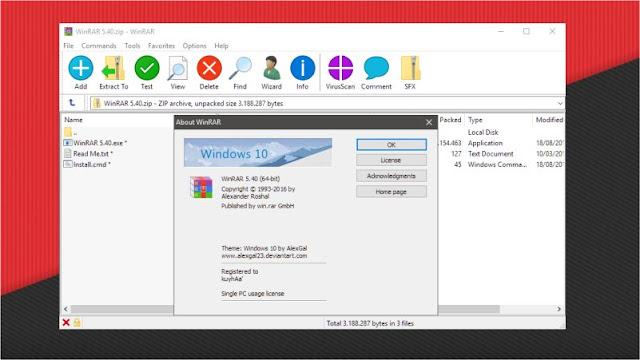Viewport: 640px width, 360px height.
Task: Show archive Info icon
Action: [302, 68]
